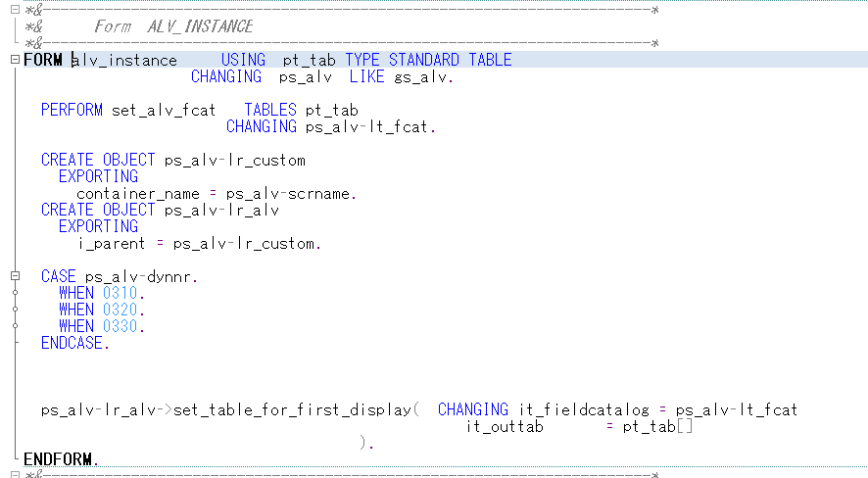Collapse the bottom comment block fold marker
Screen dimensions: 868x478
coord(15,475)
